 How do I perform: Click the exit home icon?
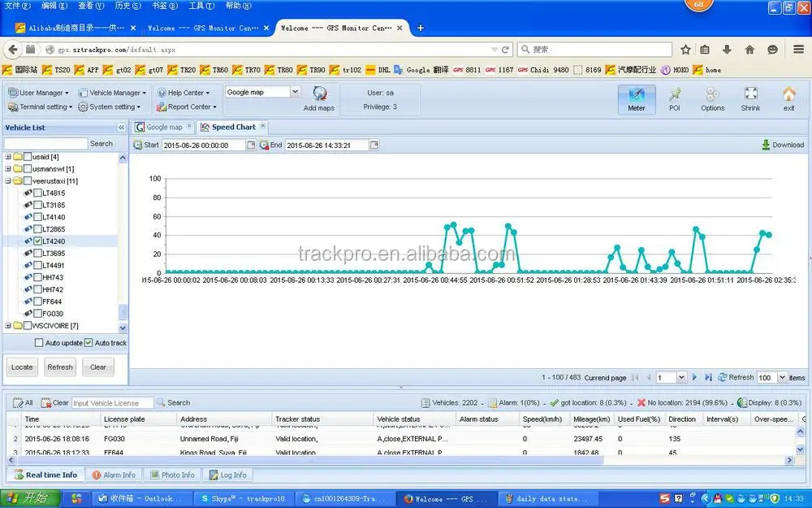(x=788, y=98)
